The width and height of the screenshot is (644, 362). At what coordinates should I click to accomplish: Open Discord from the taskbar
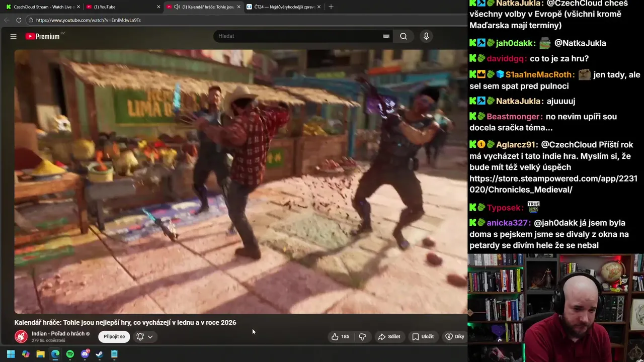(85, 354)
